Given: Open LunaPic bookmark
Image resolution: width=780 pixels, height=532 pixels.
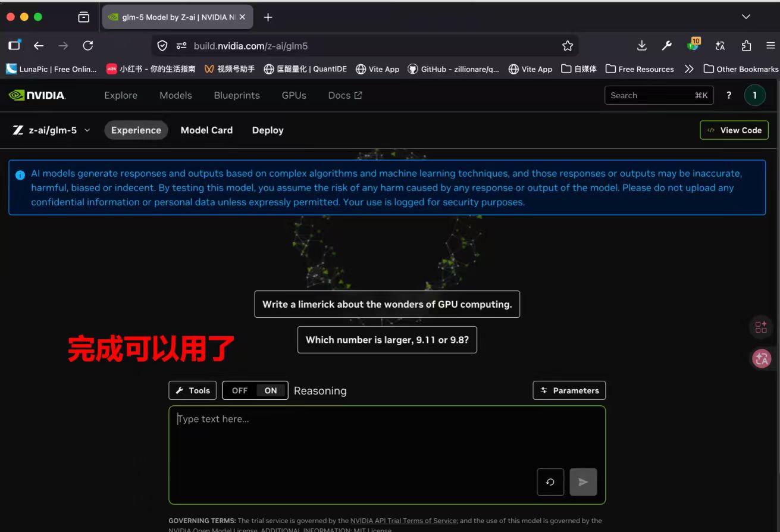Looking at the screenshot, I should (x=51, y=69).
